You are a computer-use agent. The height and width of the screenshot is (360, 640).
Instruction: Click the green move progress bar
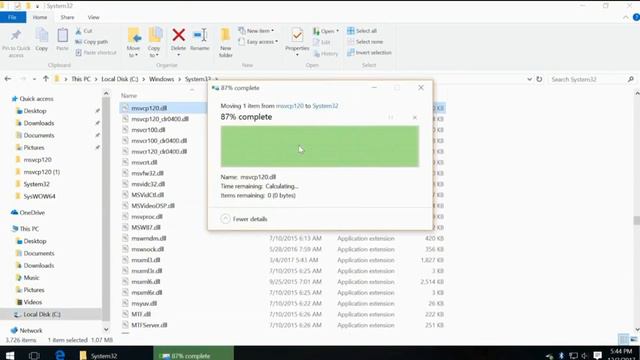(320, 147)
